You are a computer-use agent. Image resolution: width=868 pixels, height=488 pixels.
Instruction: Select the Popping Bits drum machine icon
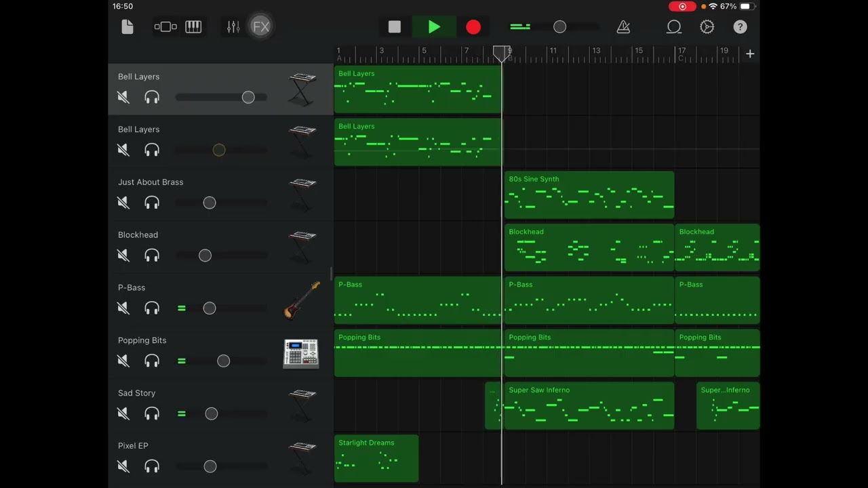(300, 353)
